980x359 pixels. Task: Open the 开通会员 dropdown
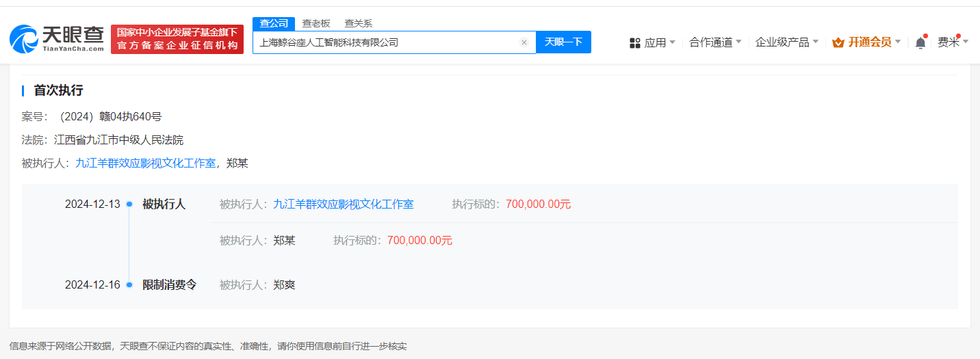(866, 42)
